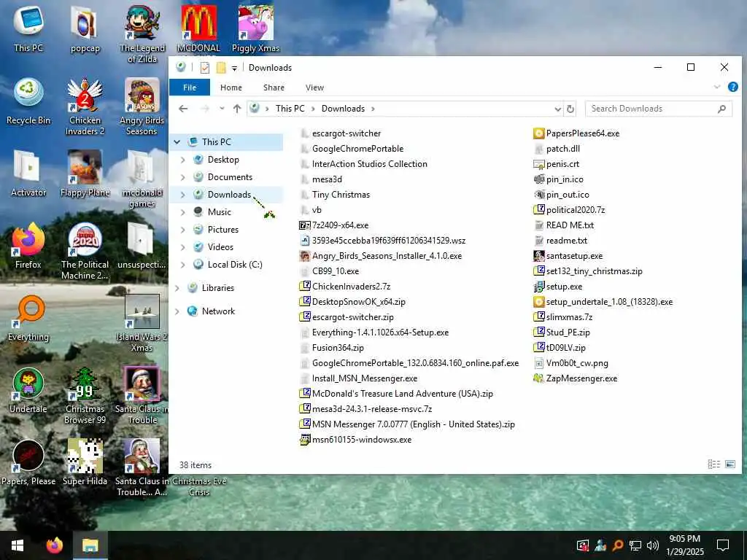Select the GoogleChromePortable folder
Image resolution: width=747 pixels, height=560 pixels.
357,149
